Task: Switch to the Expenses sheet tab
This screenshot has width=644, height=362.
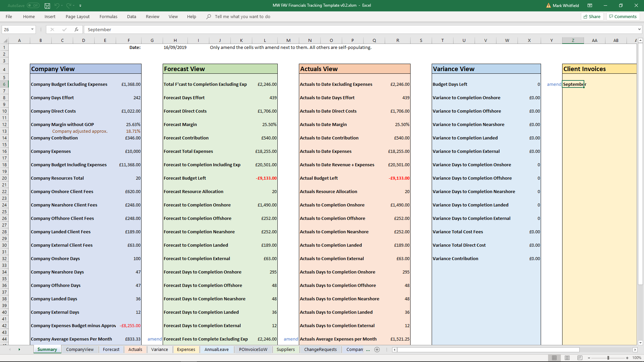Action: click(186, 349)
